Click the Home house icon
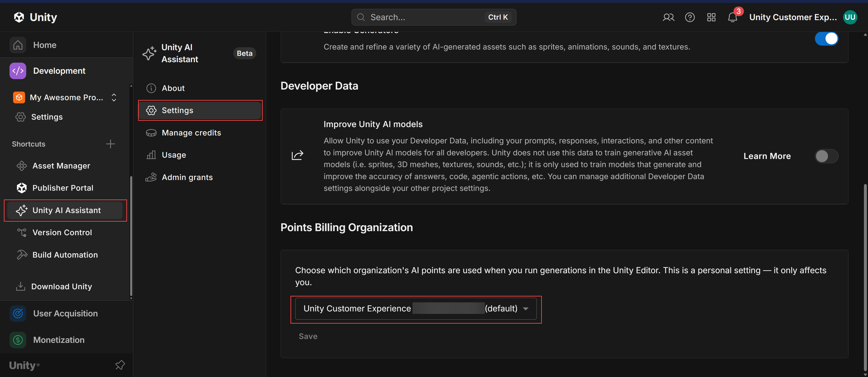The height and width of the screenshot is (377, 868). coord(18,45)
